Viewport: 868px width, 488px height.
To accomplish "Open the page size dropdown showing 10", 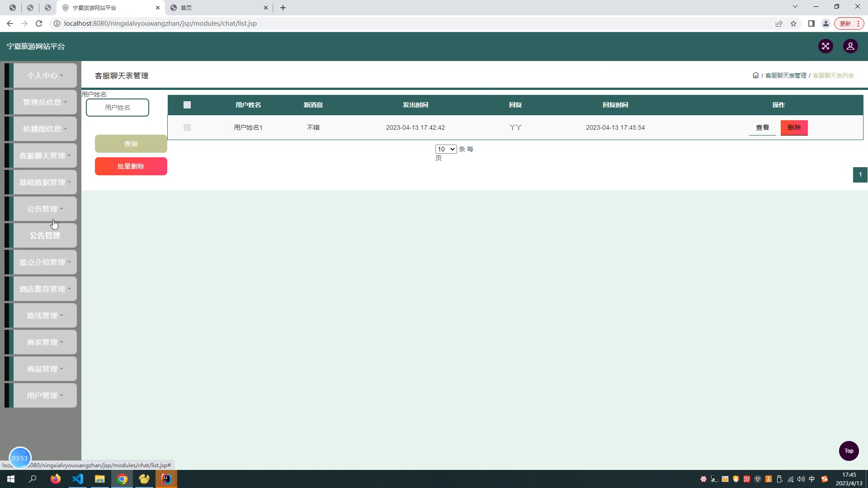I will [446, 149].
